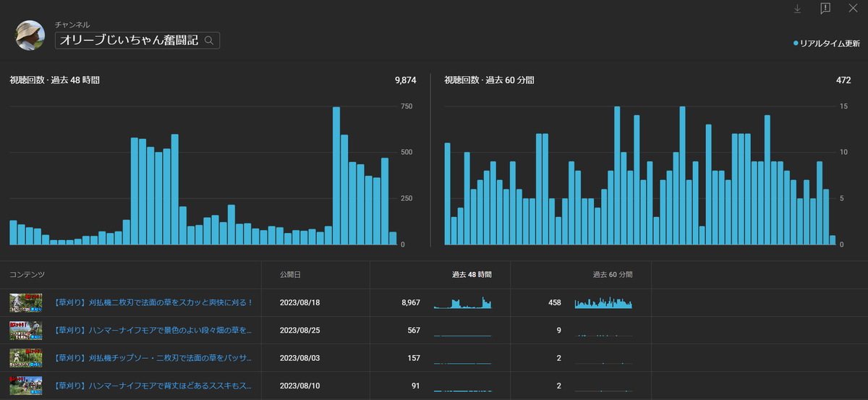868x400 pixels.
Task: Click the 567 views cell
Action: click(x=414, y=331)
